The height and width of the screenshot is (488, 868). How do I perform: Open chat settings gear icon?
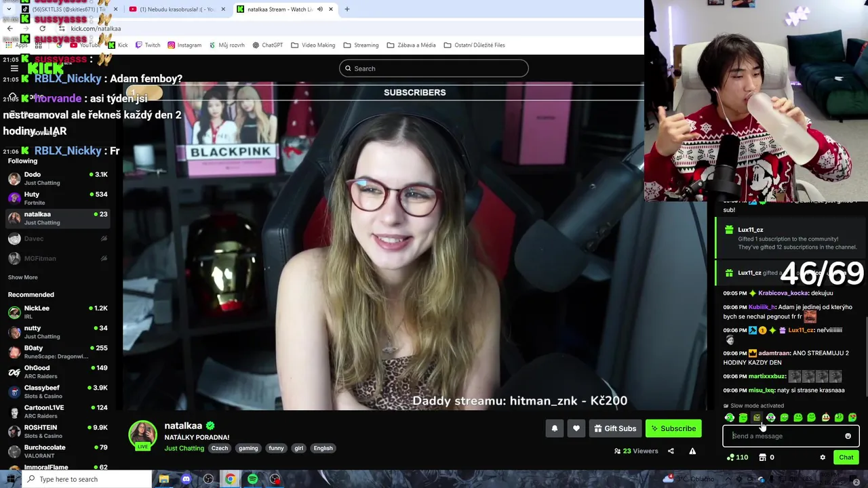click(x=823, y=457)
